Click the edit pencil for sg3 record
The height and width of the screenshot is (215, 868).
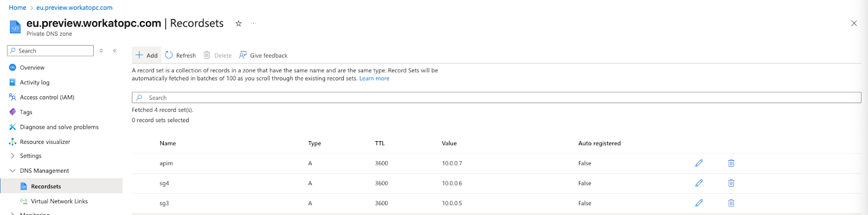pos(699,203)
